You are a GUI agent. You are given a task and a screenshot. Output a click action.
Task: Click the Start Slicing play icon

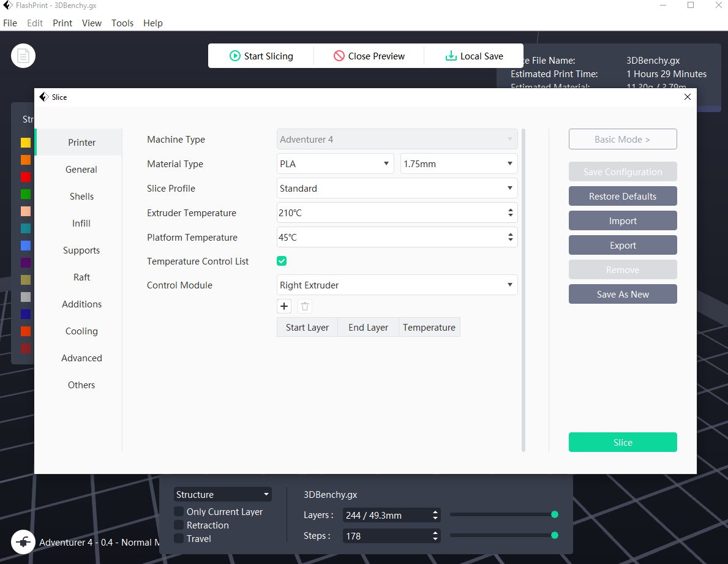(235, 56)
